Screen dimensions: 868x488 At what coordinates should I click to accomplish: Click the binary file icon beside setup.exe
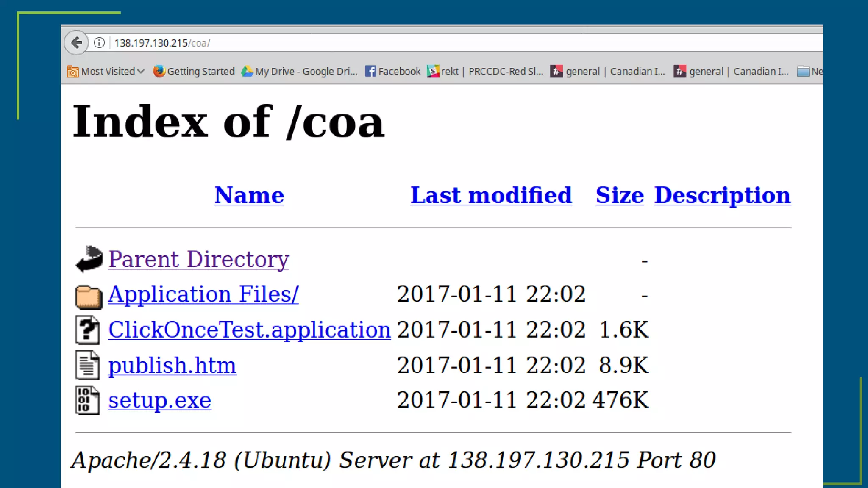point(88,400)
